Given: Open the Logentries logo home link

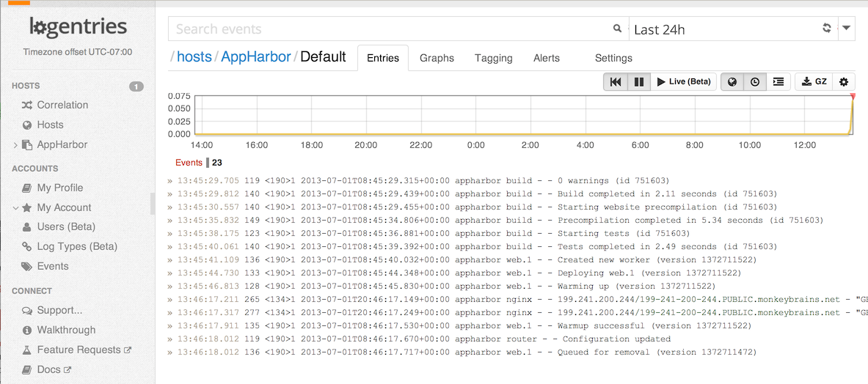Looking at the screenshot, I should (x=78, y=27).
